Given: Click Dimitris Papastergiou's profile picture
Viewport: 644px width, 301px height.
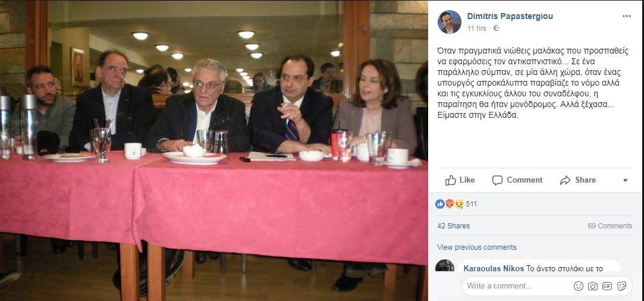Looking at the screenshot, I should click(x=450, y=22).
